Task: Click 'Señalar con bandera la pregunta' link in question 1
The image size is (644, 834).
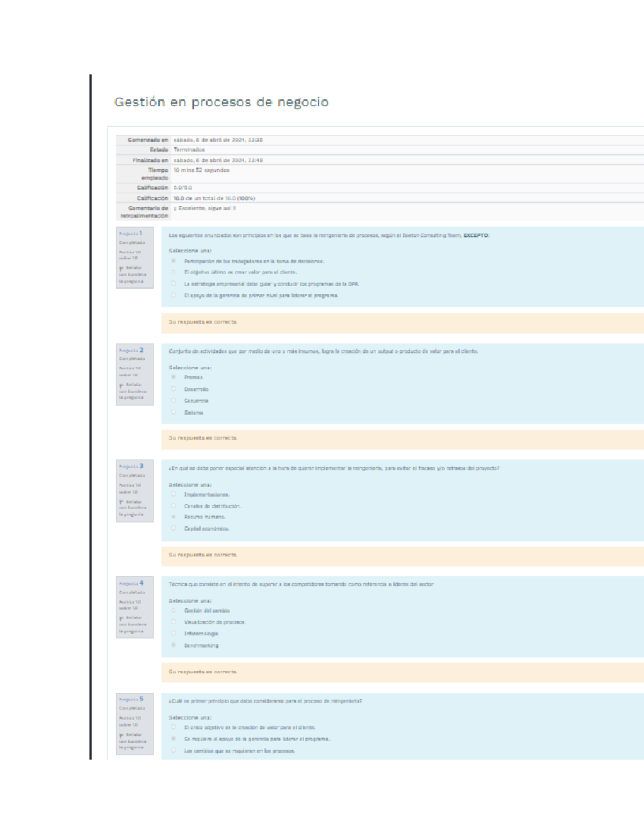Action: tap(132, 274)
